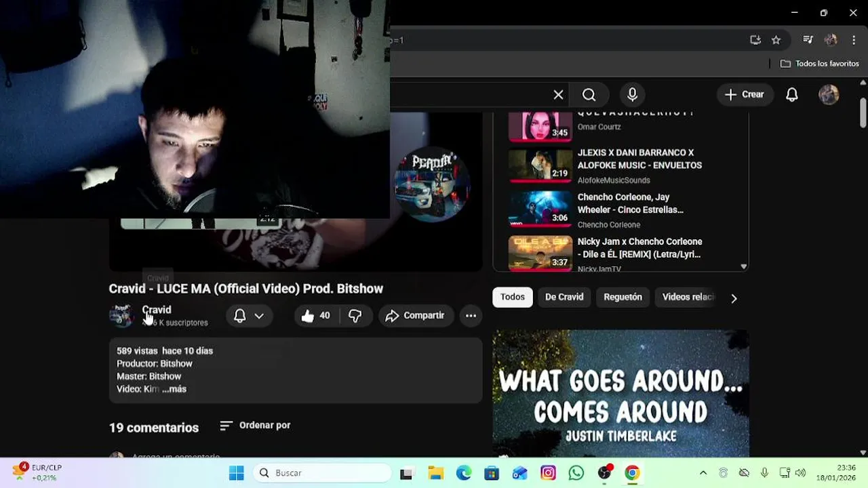
Task: Like the video with thumbs up
Action: [x=316, y=316]
